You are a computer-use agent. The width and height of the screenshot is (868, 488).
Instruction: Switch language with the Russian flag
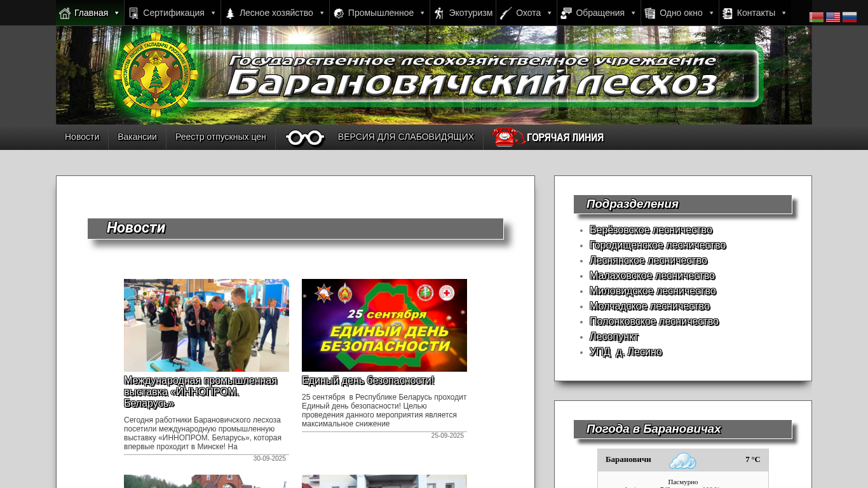[x=850, y=17]
